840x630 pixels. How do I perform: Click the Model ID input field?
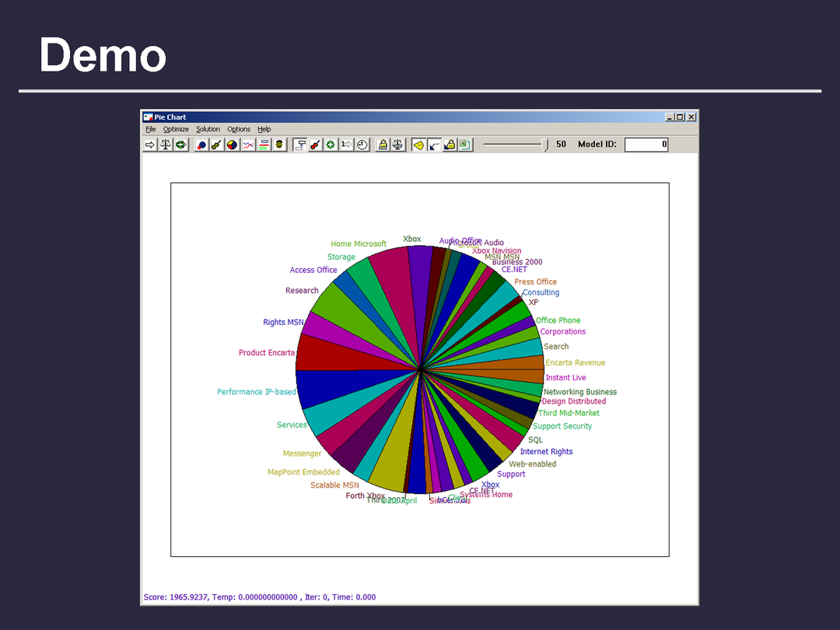pos(646,145)
